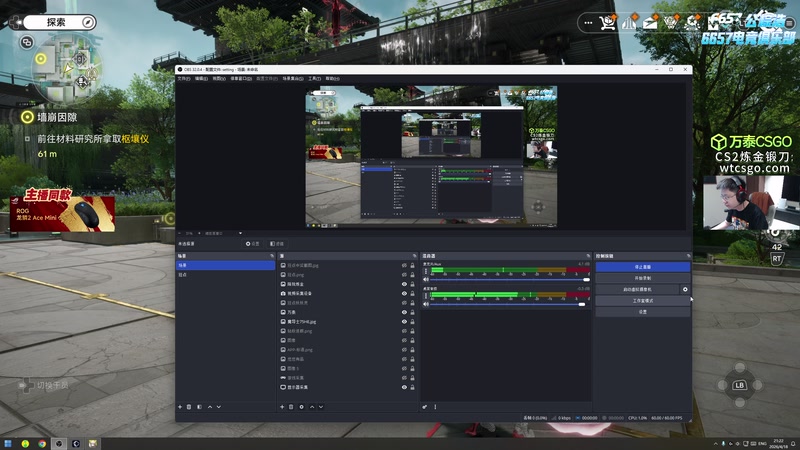Add a new scene with the plus icon
The width and height of the screenshot is (800, 450).
click(180, 407)
